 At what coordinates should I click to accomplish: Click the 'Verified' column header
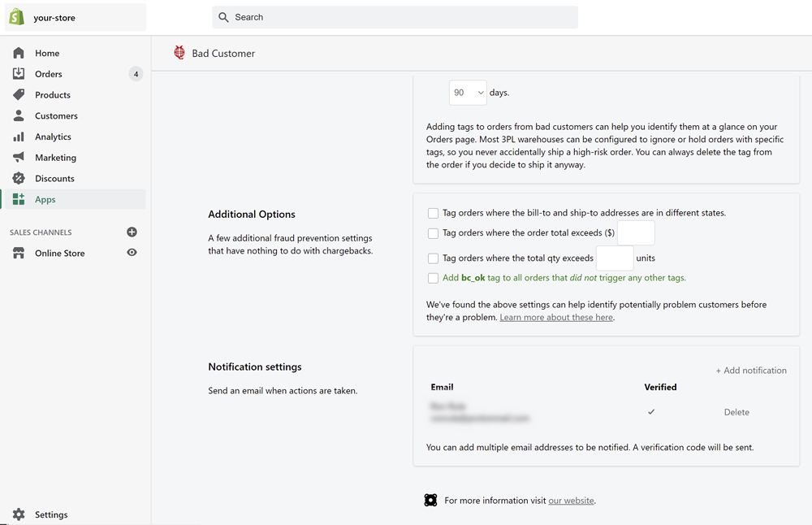[x=660, y=387]
